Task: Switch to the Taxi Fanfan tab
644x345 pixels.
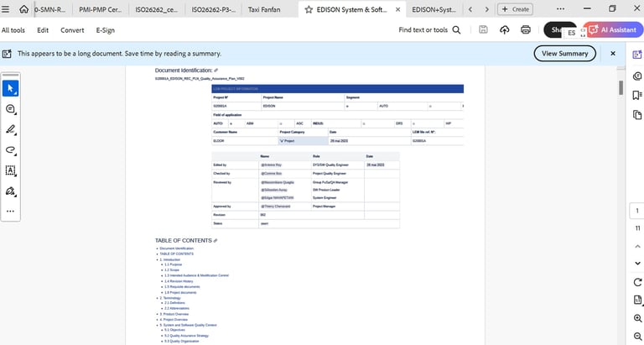Action: click(x=264, y=9)
